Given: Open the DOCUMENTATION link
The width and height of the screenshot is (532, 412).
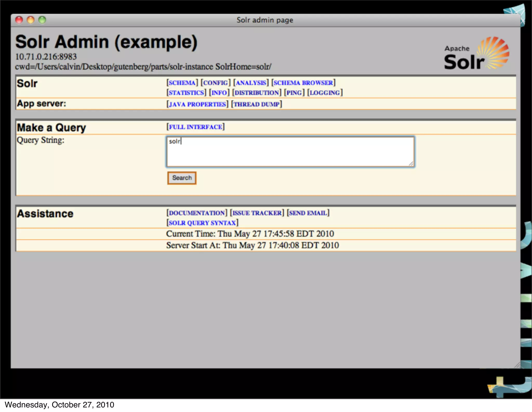Looking at the screenshot, I should point(197,213).
